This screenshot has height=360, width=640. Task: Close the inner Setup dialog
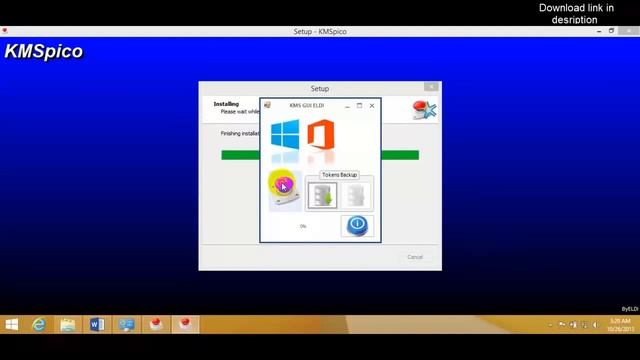(x=431, y=87)
